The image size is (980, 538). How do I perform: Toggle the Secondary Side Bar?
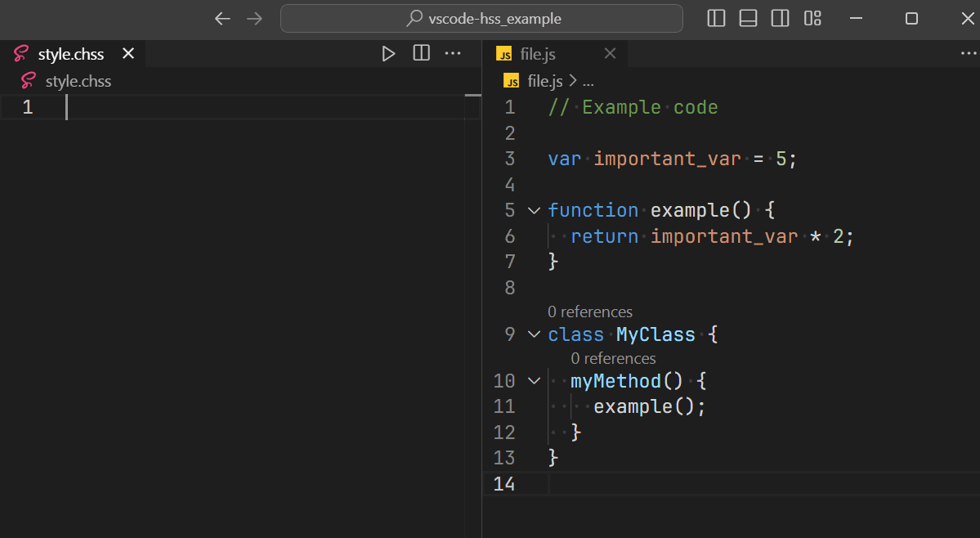click(778, 18)
